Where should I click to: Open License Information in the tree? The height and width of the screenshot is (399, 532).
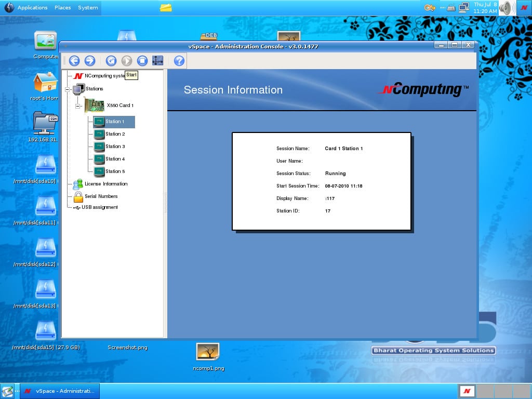point(105,184)
